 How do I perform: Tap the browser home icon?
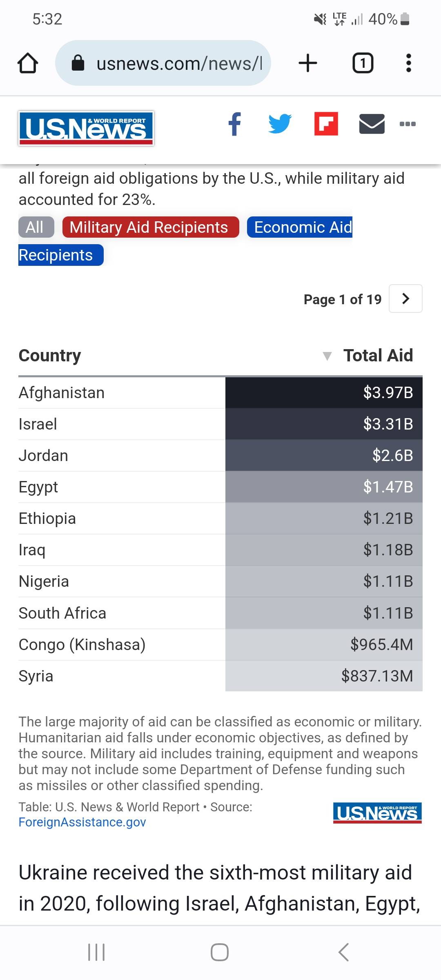pos(28,63)
